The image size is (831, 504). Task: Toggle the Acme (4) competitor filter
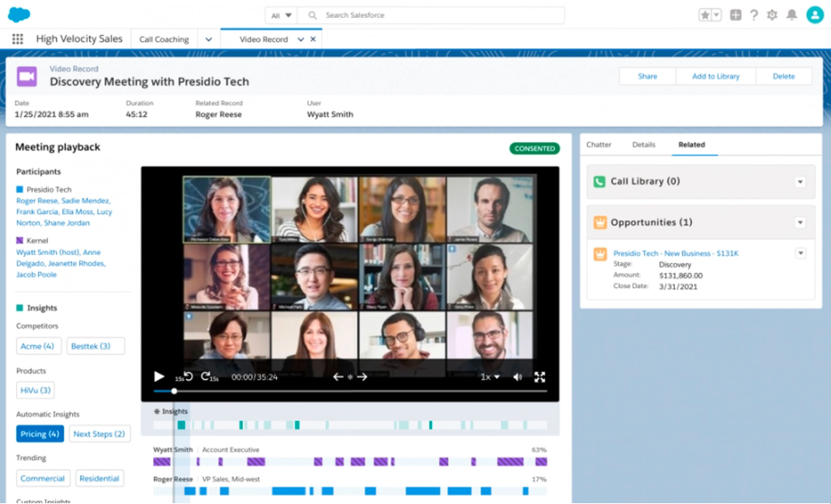pyautogui.click(x=37, y=346)
